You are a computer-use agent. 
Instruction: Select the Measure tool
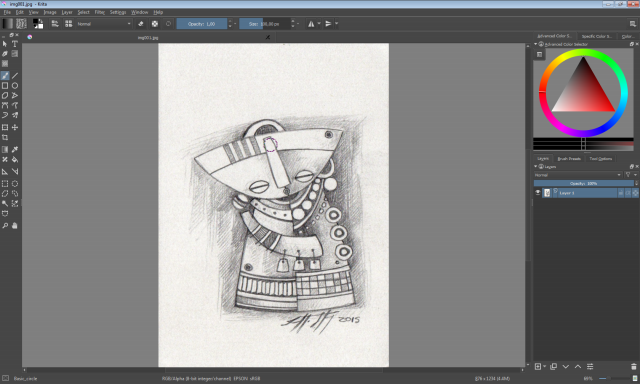click(x=15, y=171)
